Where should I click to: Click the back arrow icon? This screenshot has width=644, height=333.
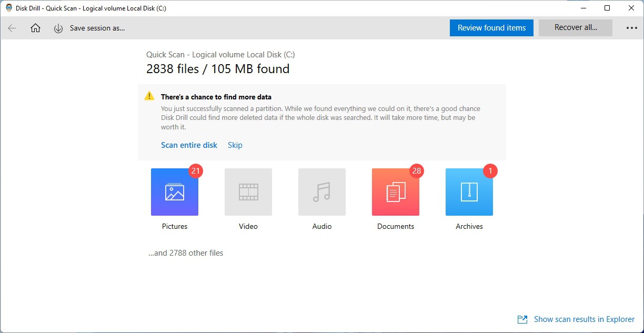click(x=12, y=28)
